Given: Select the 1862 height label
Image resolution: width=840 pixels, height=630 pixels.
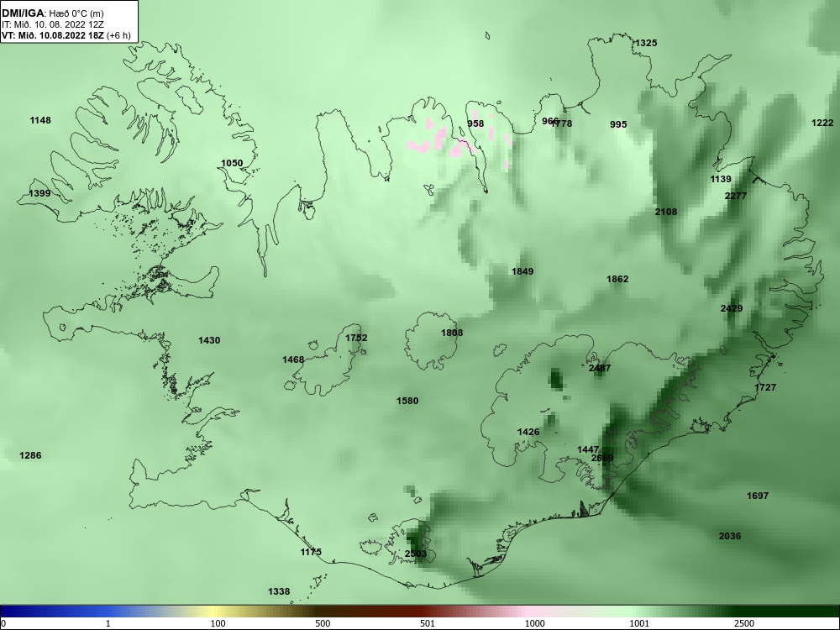Looking at the screenshot, I should pyautogui.click(x=617, y=279).
